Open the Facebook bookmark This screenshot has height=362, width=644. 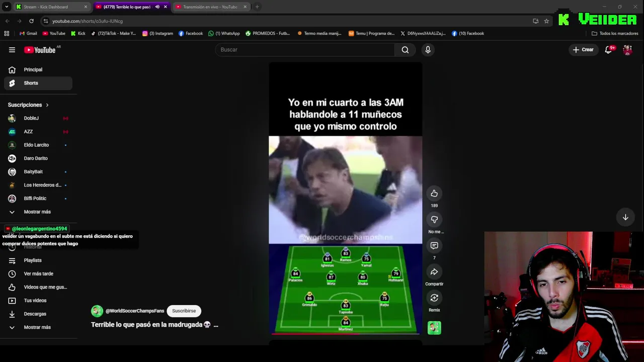click(x=191, y=33)
